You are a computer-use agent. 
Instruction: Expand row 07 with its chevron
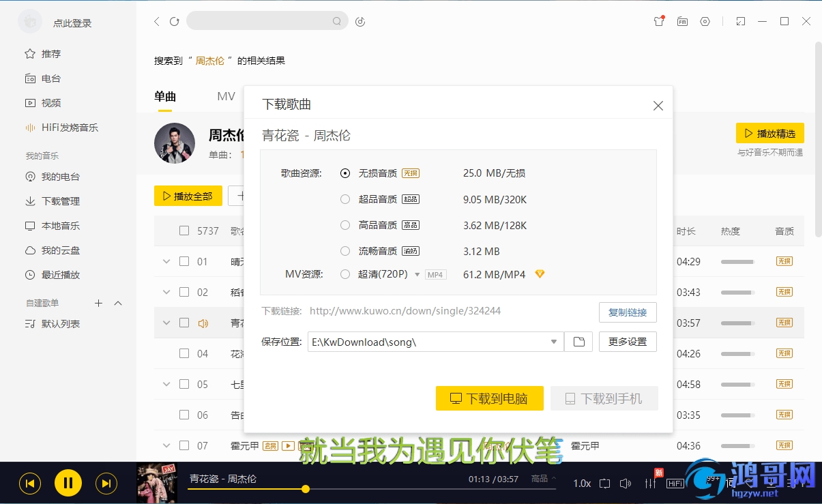166,445
